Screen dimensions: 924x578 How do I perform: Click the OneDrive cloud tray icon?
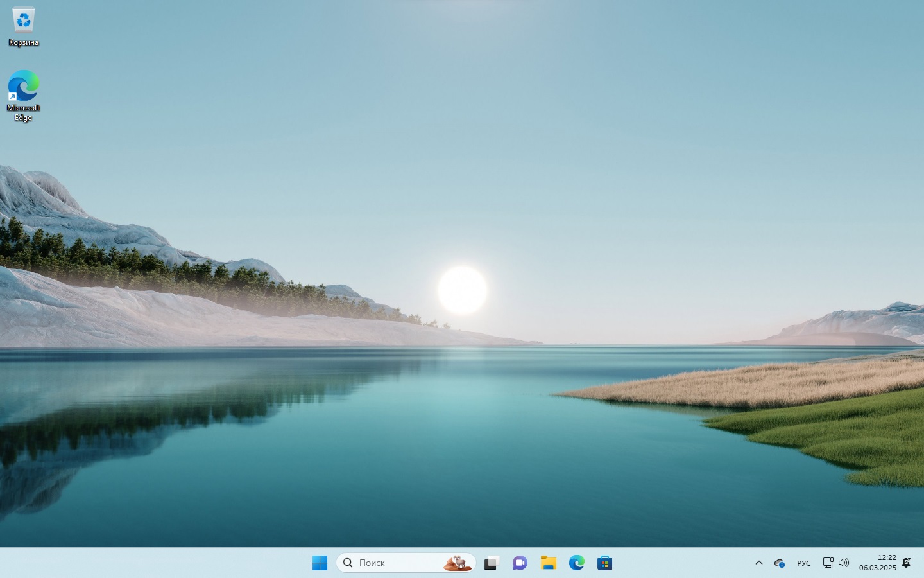point(780,563)
